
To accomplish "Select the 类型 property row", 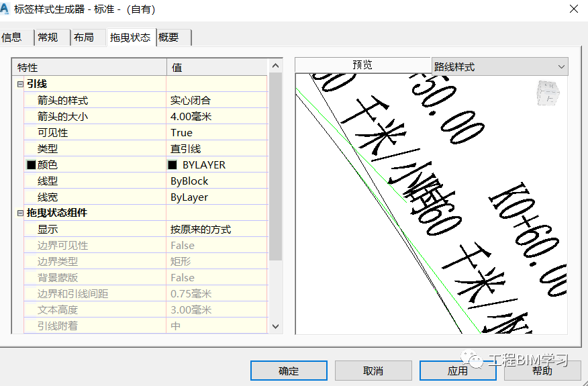I will 146,148.
